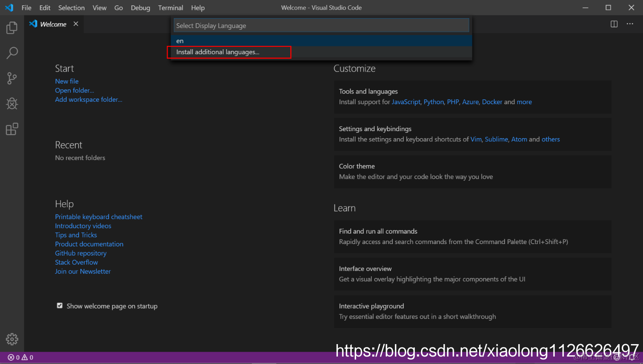Click the Azure support link

pos(470,102)
